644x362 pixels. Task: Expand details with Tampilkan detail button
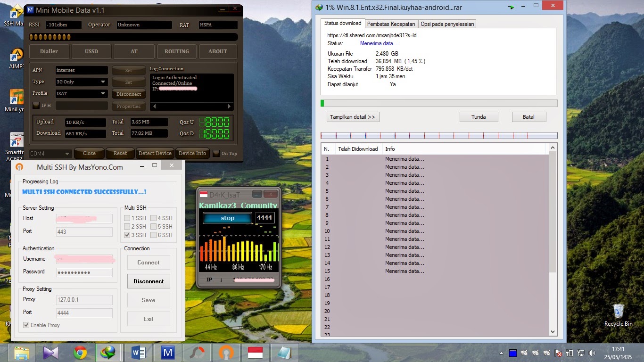(x=353, y=117)
